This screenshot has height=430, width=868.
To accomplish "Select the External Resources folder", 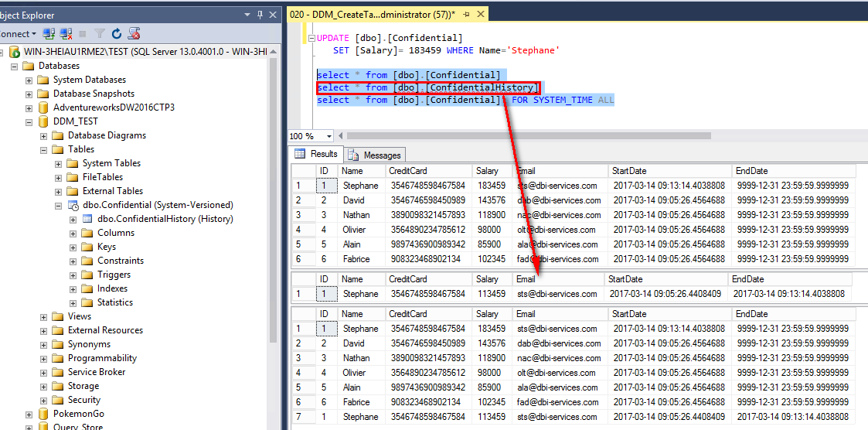I will click(105, 330).
